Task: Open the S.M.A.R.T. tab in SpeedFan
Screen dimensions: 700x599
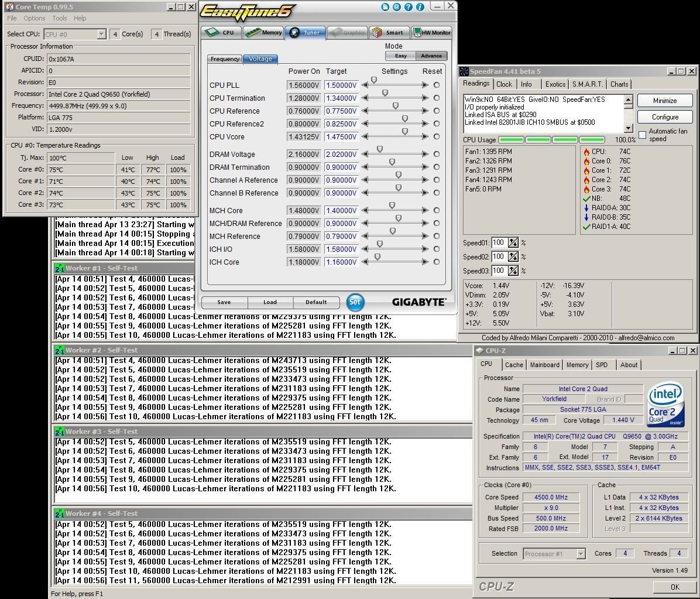Action: [588, 84]
